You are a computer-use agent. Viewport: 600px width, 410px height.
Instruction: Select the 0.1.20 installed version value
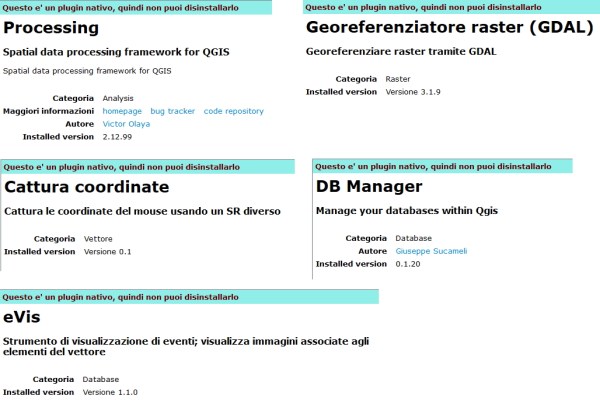click(x=408, y=264)
